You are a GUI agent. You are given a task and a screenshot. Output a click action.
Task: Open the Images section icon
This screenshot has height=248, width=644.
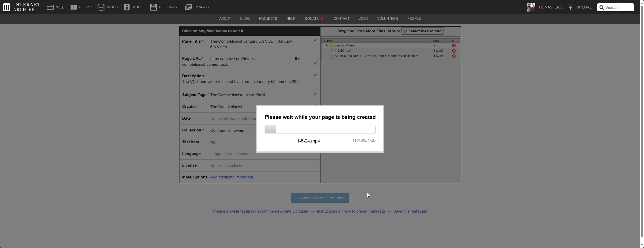click(188, 7)
